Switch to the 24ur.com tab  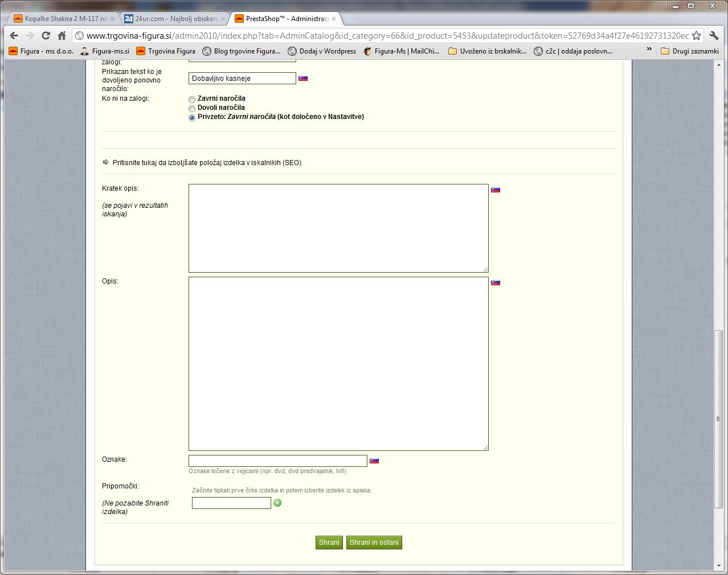[173, 19]
